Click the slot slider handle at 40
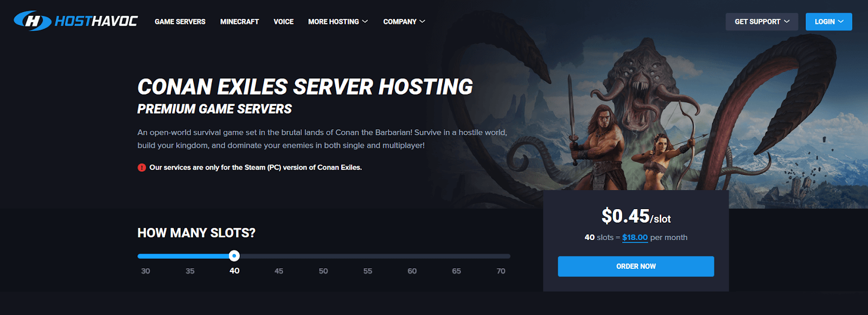The image size is (868, 315). [x=234, y=256]
